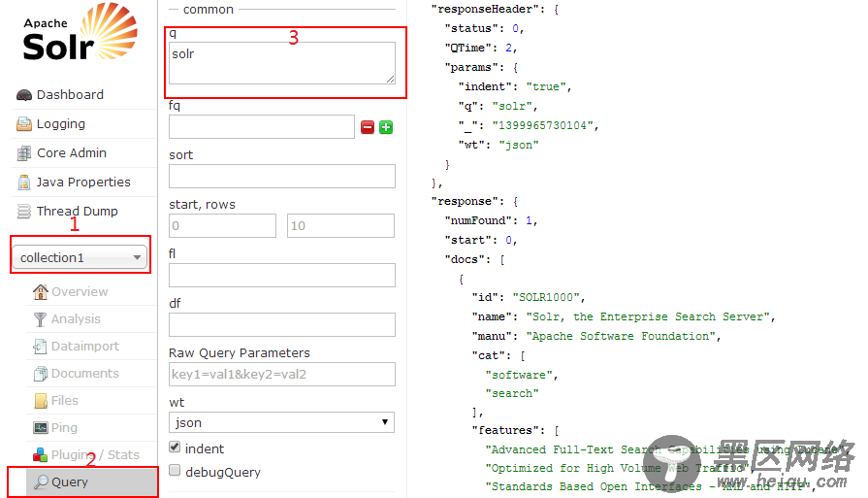Viewport: 868px width, 498px height.
Task: Focus the rows field showing 10
Action: click(341, 225)
